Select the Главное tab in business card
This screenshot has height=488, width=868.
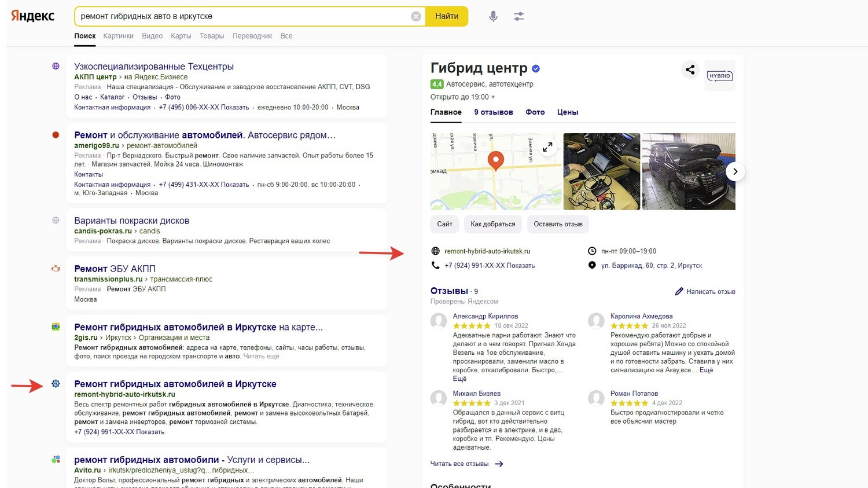coord(446,112)
